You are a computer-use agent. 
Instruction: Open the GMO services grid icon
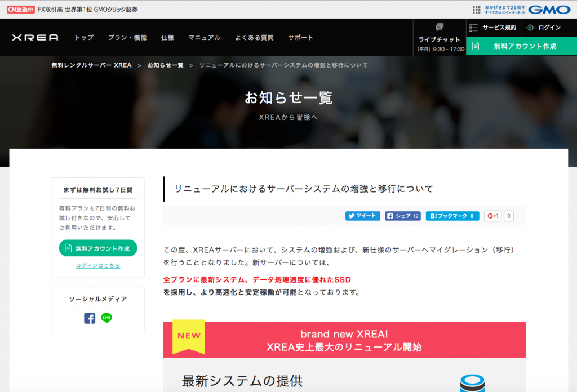(475, 8)
